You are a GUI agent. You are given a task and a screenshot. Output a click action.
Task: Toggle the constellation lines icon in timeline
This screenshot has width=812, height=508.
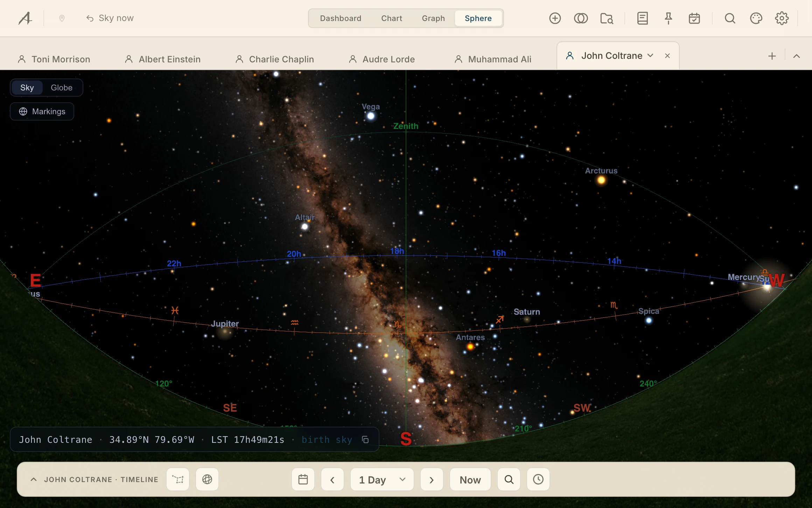(x=178, y=479)
